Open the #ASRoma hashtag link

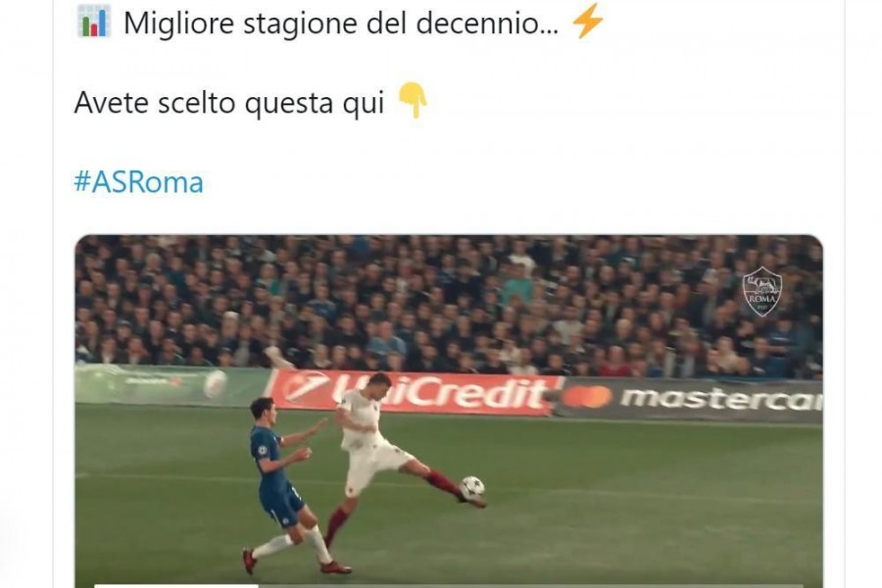[x=138, y=182]
